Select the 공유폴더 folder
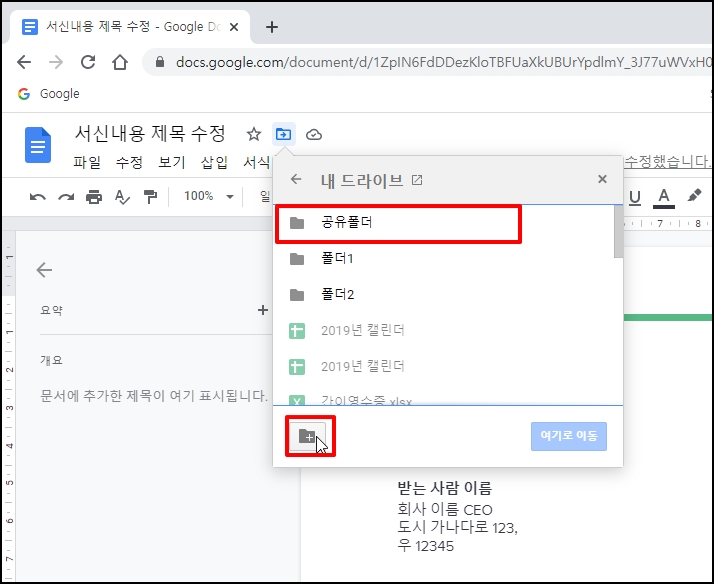Image resolution: width=714 pixels, height=584 pixels. click(x=444, y=223)
